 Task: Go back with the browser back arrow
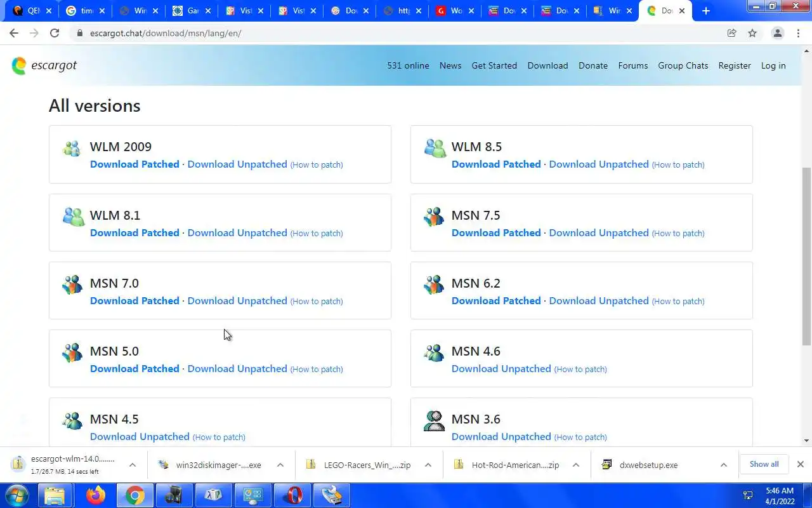[x=14, y=33]
